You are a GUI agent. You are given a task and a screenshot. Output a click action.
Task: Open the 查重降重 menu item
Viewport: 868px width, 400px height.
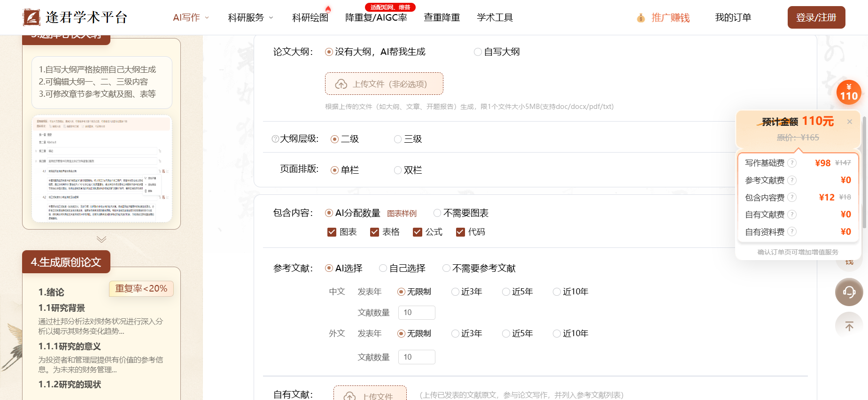click(442, 17)
